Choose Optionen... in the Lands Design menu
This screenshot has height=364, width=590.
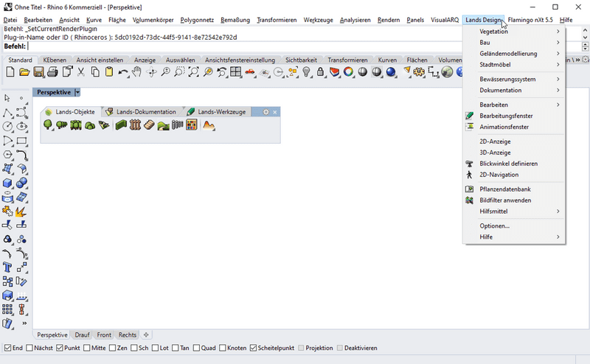(514, 225)
